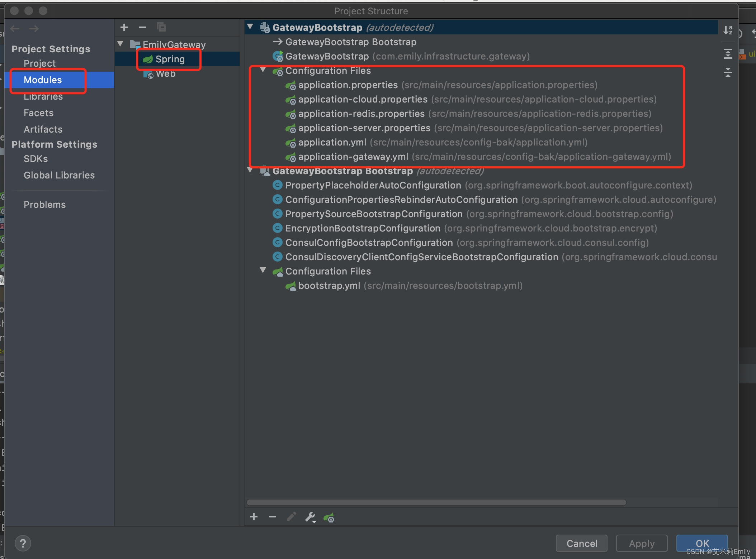Collapse the GatewayBootstrap autodetected context

(250, 27)
